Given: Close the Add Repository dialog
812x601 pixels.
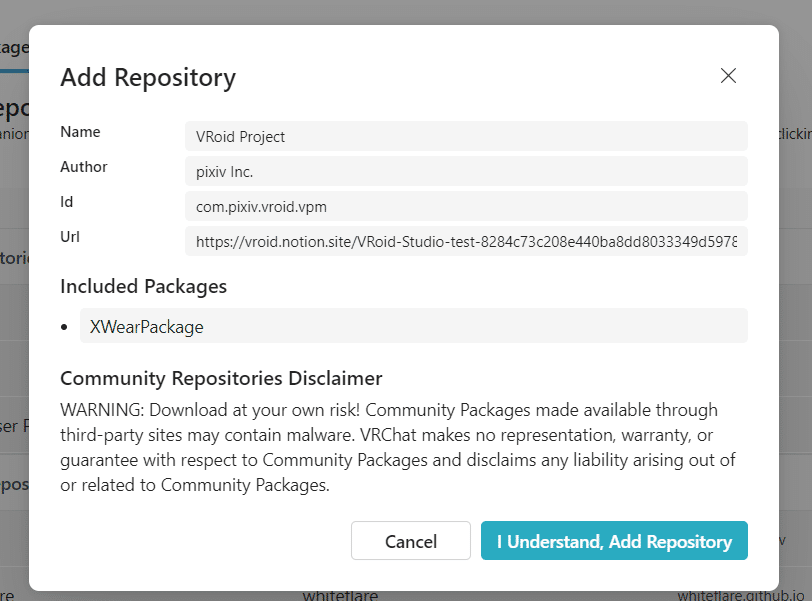Looking at the screenshot, I should [728, 76].
